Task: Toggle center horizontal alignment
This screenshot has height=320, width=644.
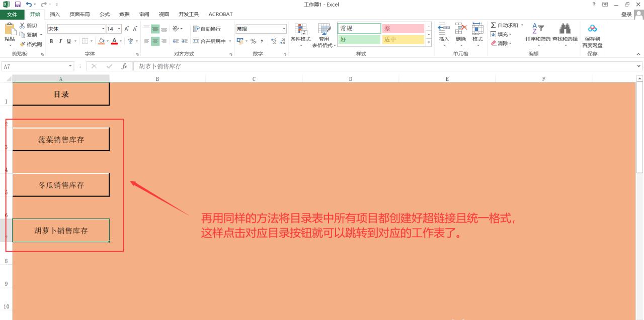Action: tap(155, 41)
